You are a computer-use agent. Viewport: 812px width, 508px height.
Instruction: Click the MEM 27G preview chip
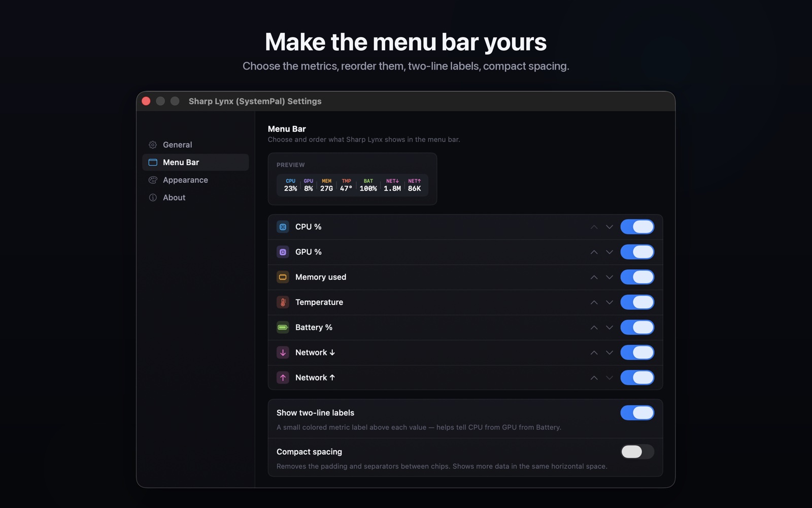326,185
